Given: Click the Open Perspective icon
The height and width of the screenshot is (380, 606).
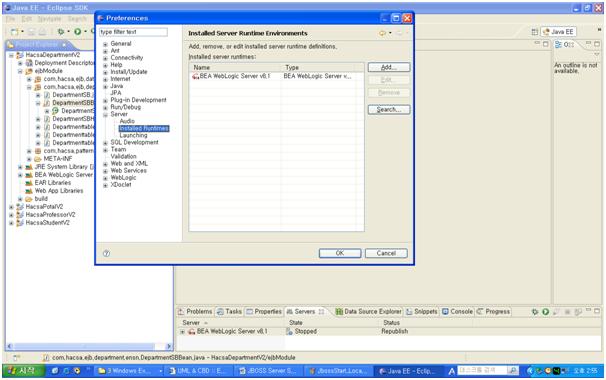Looking at the screenshot, I should tap(535, 32).
